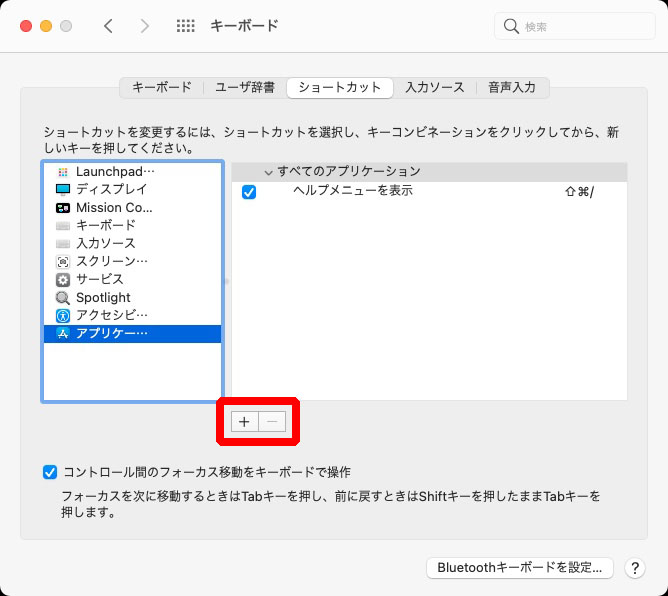The image size is (668, 596).
Task: Minimize window with yellow button
Action: point(46,26)
